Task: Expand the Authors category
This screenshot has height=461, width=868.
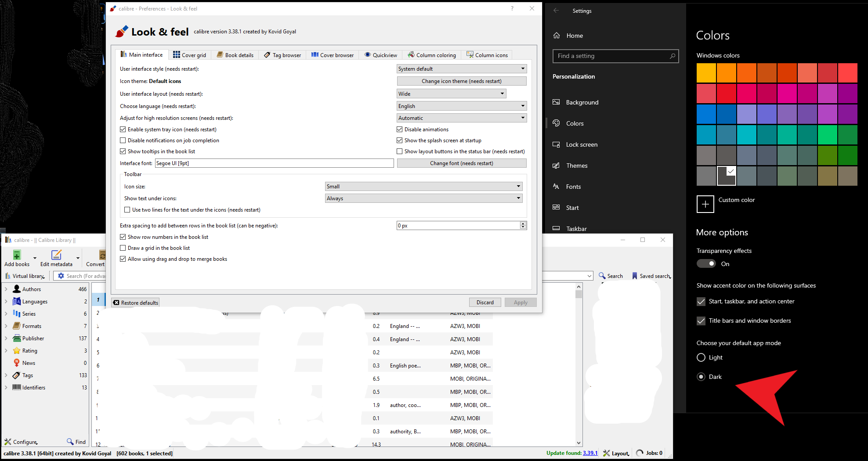Action: pyautogui.click(x=6, y=289)
